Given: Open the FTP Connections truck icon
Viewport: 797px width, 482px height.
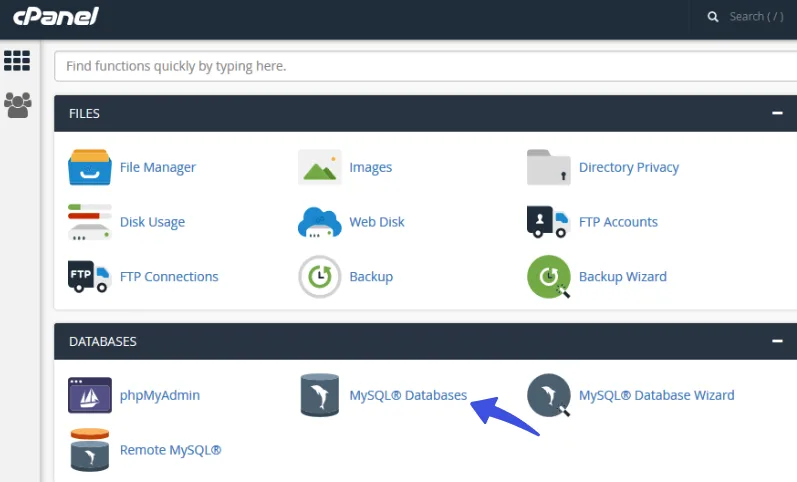Looking at the screenshot, I should [89, 276].
